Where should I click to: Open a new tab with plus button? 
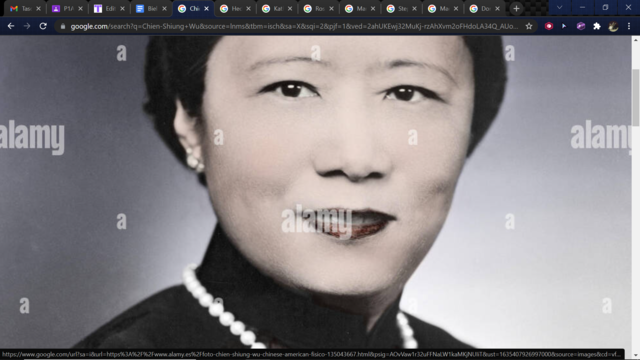point(516,9)
